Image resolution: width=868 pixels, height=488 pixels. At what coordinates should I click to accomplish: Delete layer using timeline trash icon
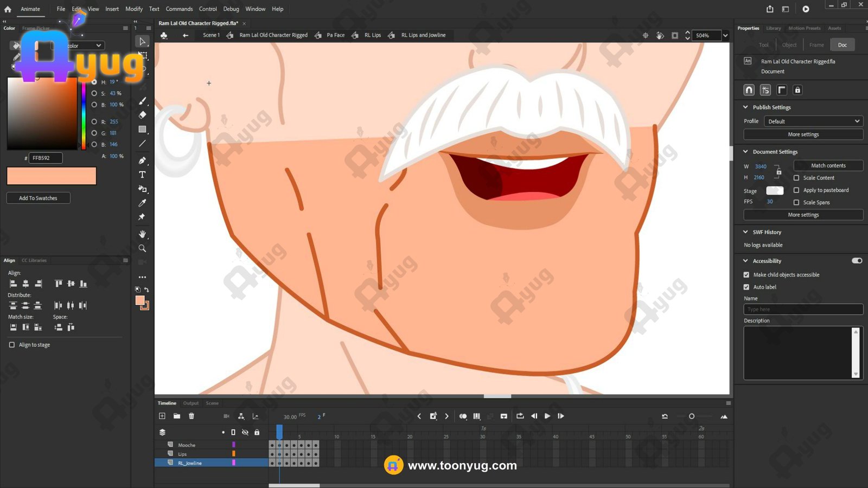click(x=192, y=416)
